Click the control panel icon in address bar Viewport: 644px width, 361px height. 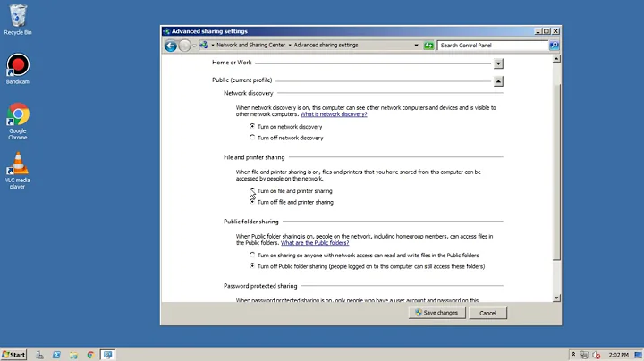click(203, 45)
